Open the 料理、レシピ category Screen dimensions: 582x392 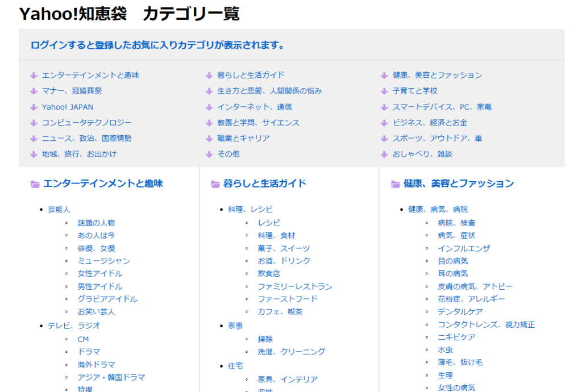[x=250, y=210]
